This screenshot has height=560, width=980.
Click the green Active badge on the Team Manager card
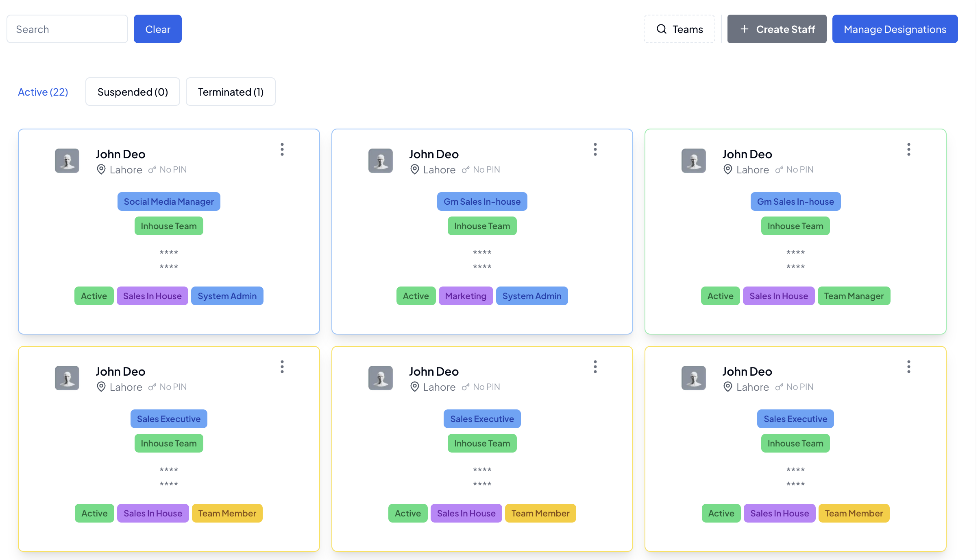[720, 296]
